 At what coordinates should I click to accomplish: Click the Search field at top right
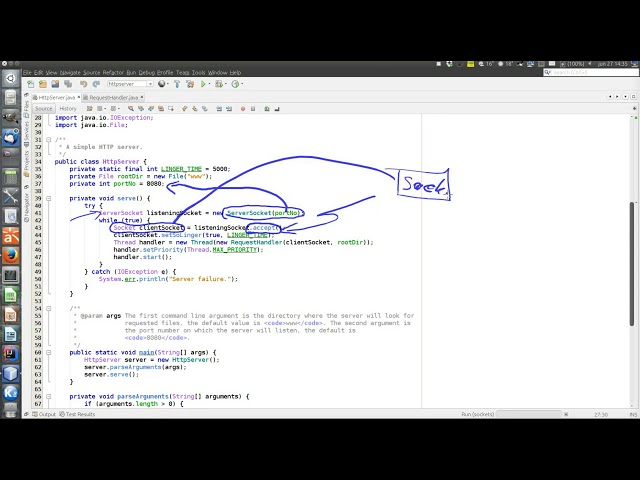pyautogui.click(x=591, y=72)
